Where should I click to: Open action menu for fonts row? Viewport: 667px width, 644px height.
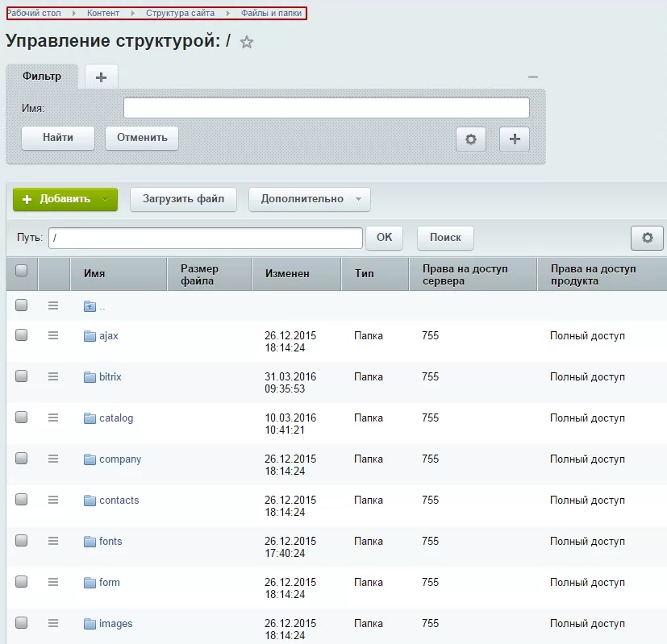point(53,541)
